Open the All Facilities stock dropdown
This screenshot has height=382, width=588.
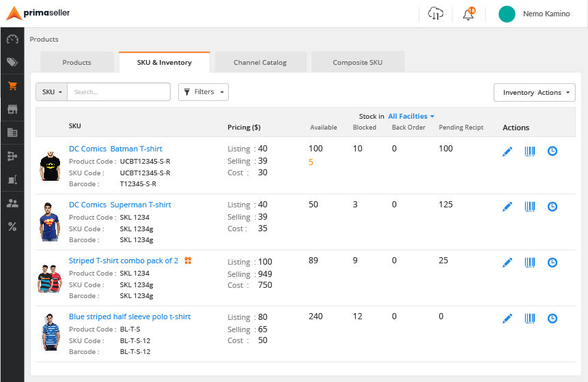click(x=411, y=117)
